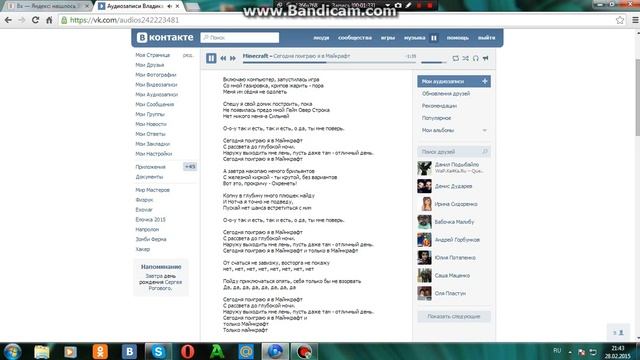Open browser Home button
640x360 pixels.
(x=49, y=20)
